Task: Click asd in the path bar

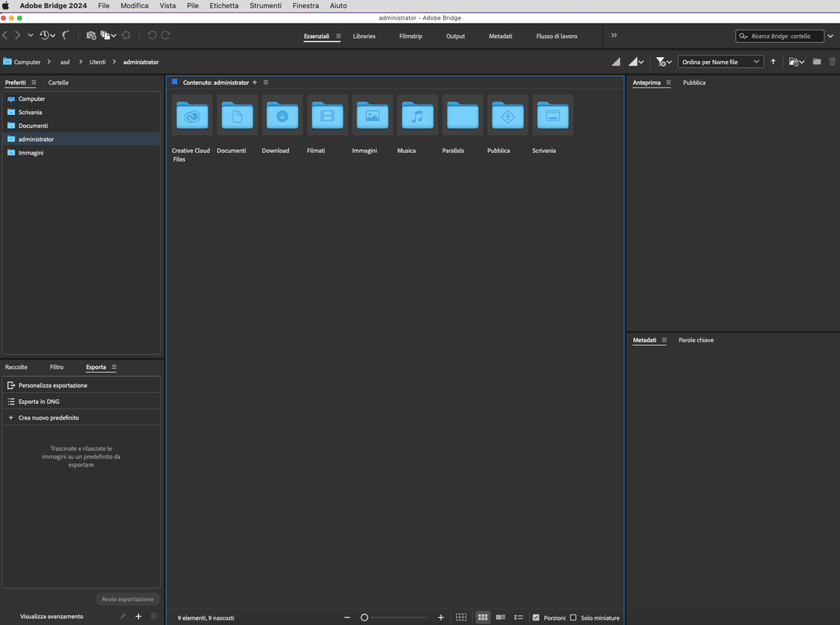Action: coord(65,62)
